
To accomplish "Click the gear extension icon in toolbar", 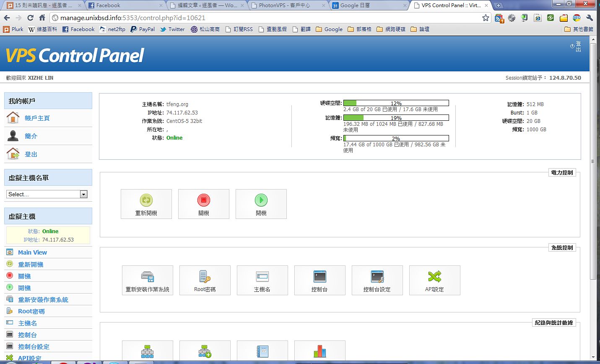I will click(x=512, y=18).
